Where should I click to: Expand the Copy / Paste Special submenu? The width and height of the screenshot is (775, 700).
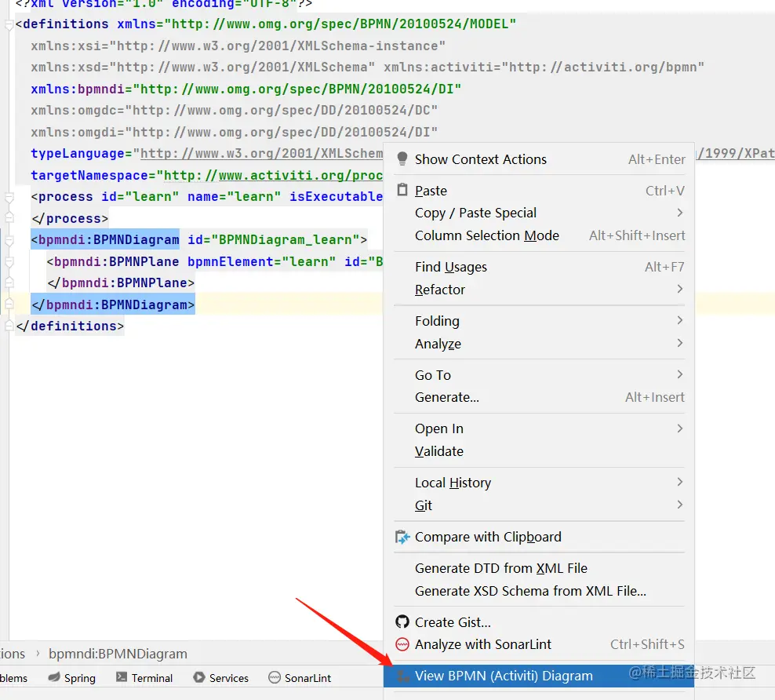[679, 213]
